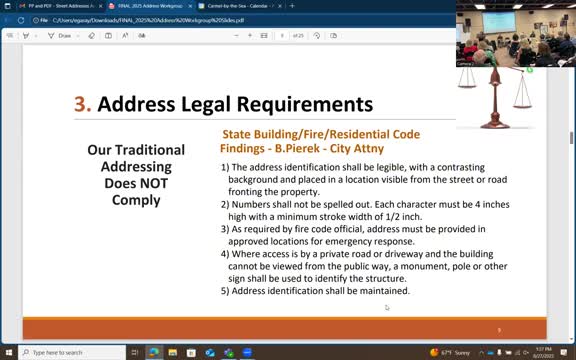The height and width of the screenshot is (360, 576).
Task: Choose the Erase tool
Action: 91,36
